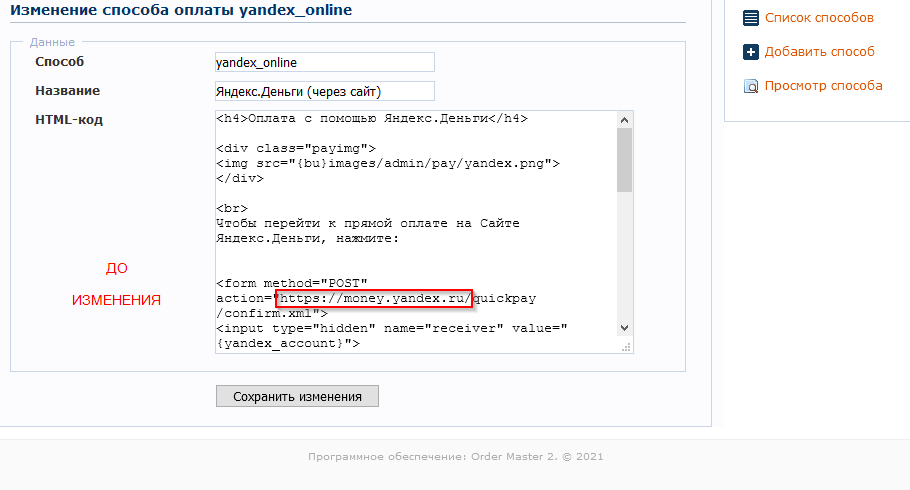Screen dimensions: 910x490
Task: Click the Сохранить изменения button
Action: (297, 396)
